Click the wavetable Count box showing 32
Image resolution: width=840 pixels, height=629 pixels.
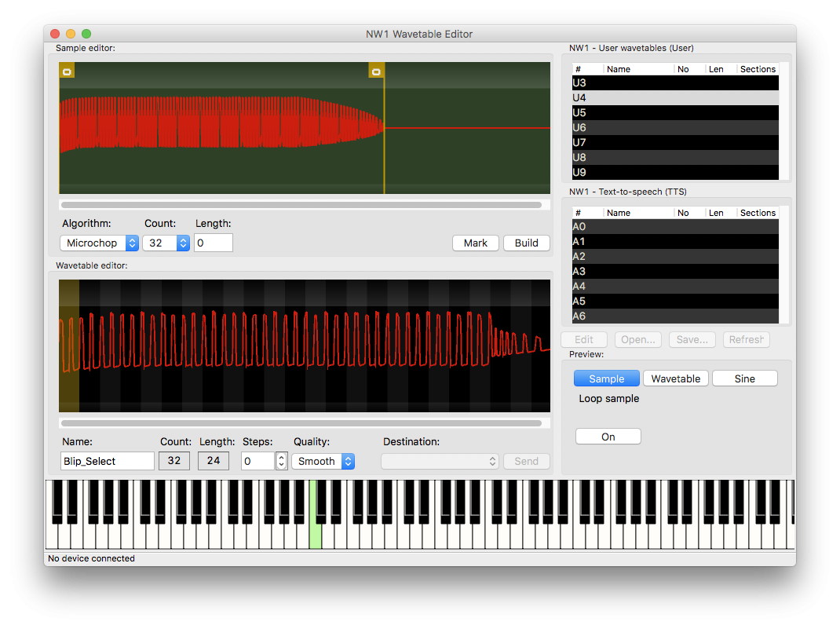[x=174, y=461]
